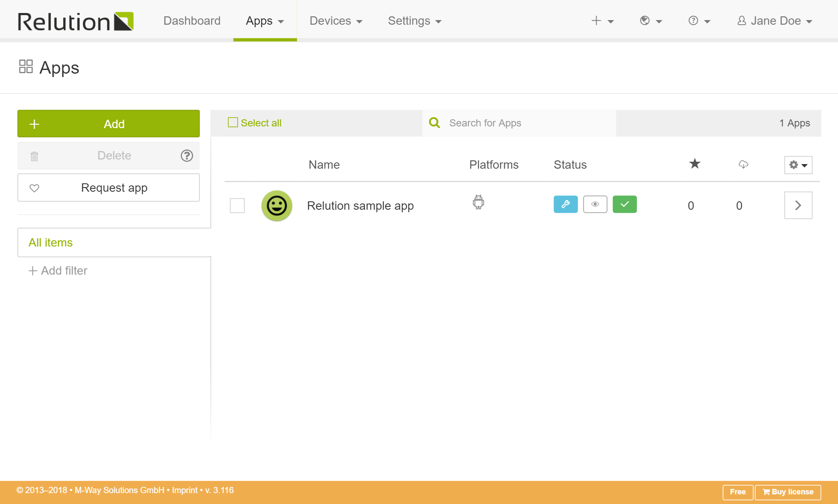
Task: Click the Apps grid icon in page header
Action: [x=26, y=67]
